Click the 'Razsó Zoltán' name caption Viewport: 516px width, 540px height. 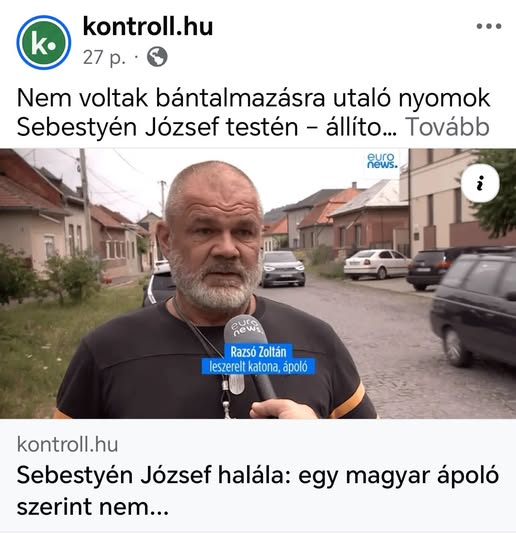(258, 352)
